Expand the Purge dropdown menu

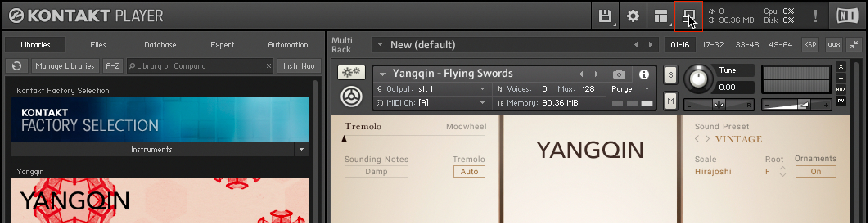click(647, 89)
